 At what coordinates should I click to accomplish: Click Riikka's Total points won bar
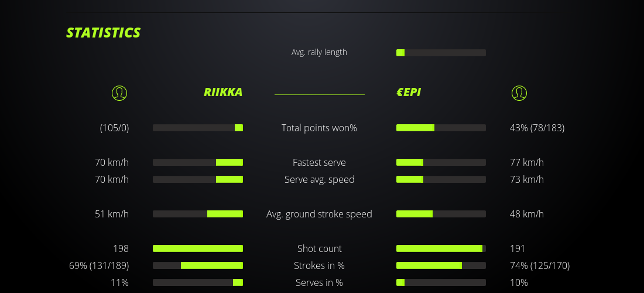click(x=198, y=128)
